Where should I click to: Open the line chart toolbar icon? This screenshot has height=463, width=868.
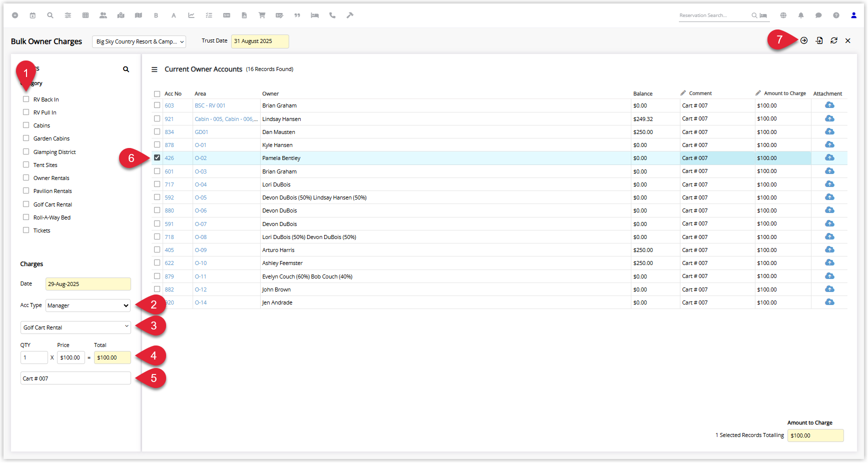pyautogui.click(x=191, y=15)
